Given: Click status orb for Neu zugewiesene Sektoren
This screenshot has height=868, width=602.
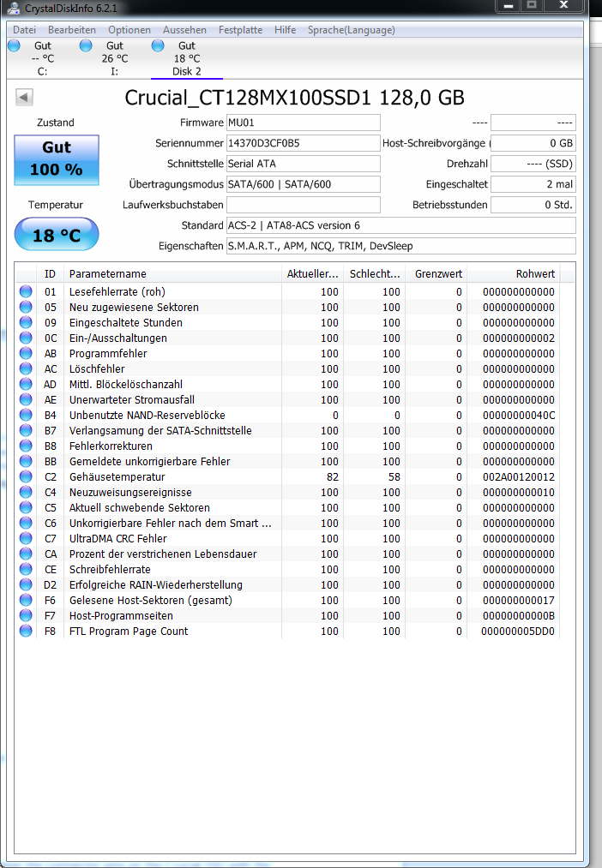Looking at the screenshot, I should tap(26, 308).
